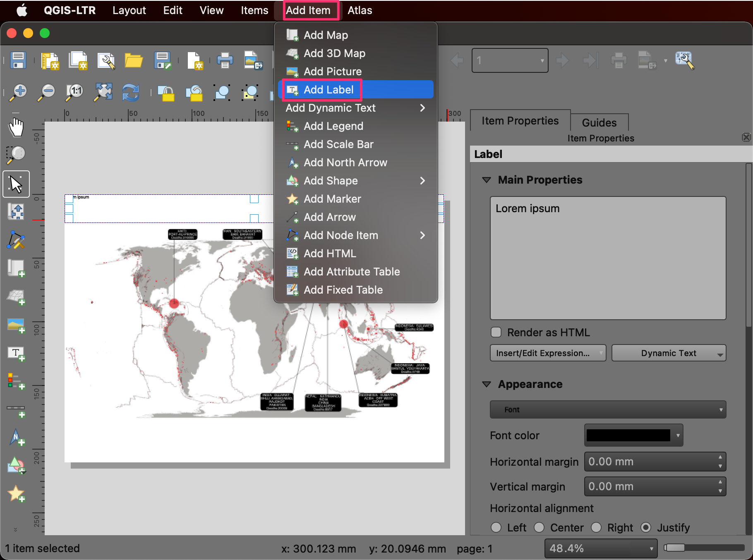753x560 pixels.
Task: Collapse the Main Properties section
Action: pos(487,180)
